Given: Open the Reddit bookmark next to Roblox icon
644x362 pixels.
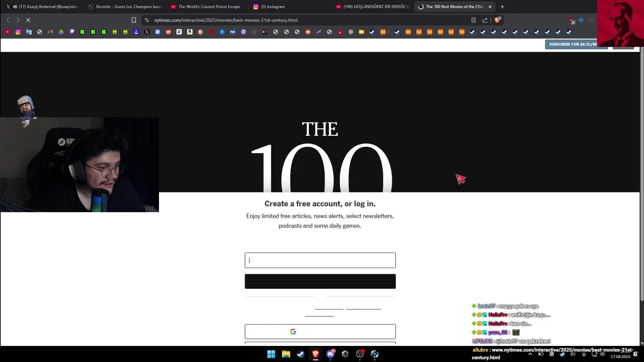Looking at the screenshot, I should click(168, 32).
